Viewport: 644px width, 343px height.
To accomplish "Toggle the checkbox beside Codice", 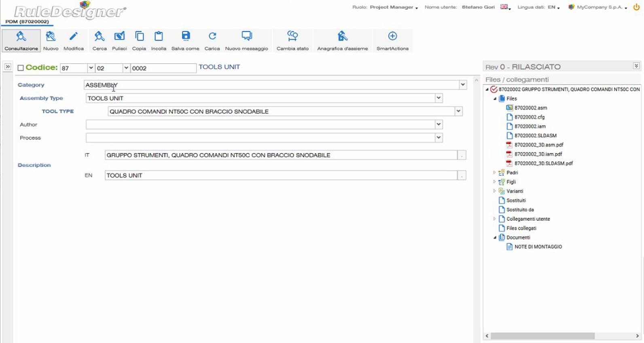I will 21,68.
